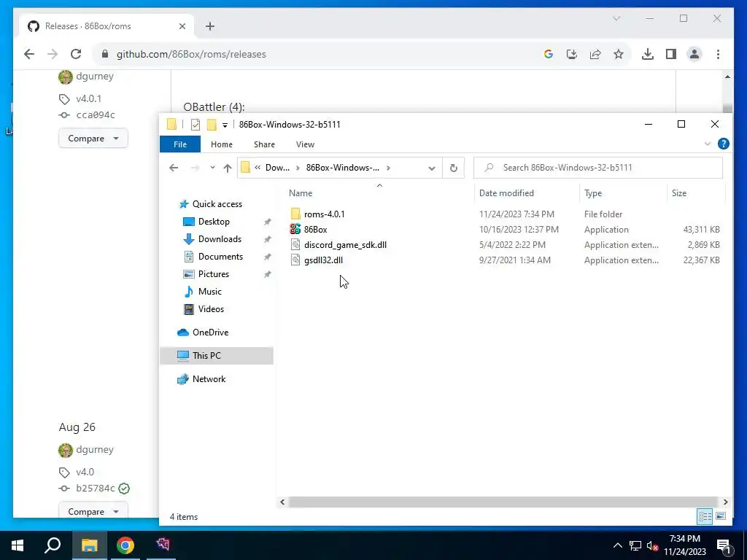
Task: Open Compare dropdown for v4.0.1
Action: point(93,138)
